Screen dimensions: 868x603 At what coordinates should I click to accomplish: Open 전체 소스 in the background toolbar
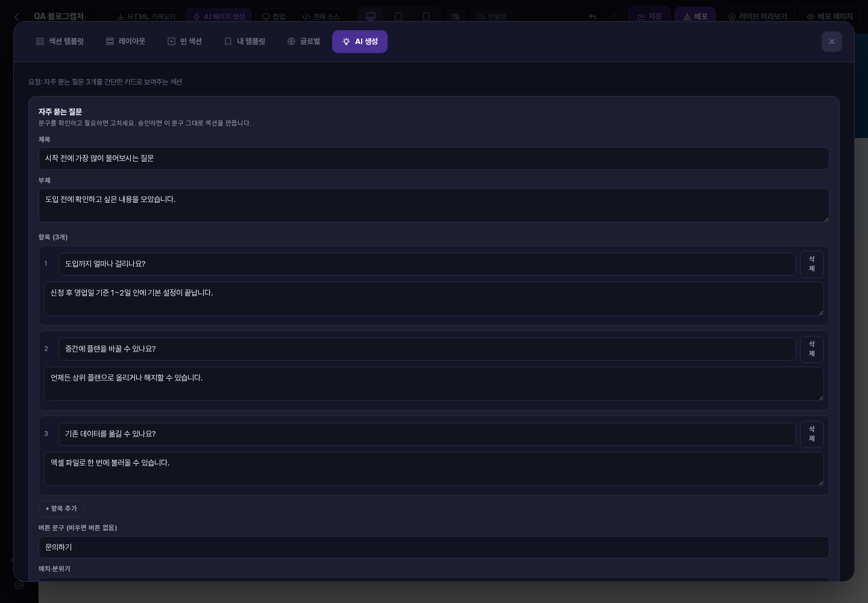click(x=321, y=17)
